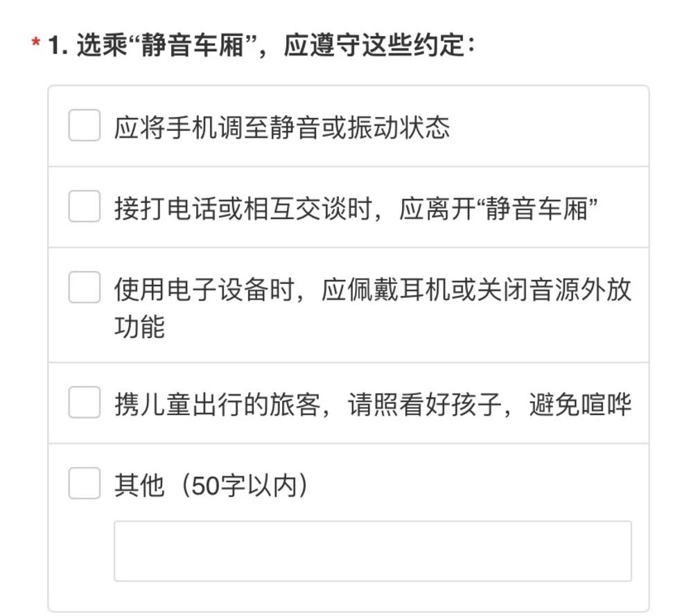Toggle the 其他 checkbox
This screenshot has width=682, height=616.
click(85, 484)
